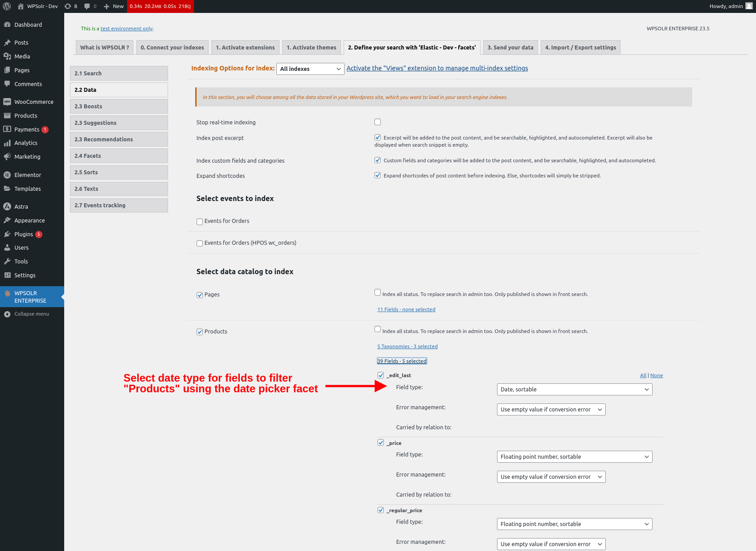Viewport: 756px width, 551px height.
Task: Switch to the What is WPSOLR ? tab
Action: click(105, 48)
